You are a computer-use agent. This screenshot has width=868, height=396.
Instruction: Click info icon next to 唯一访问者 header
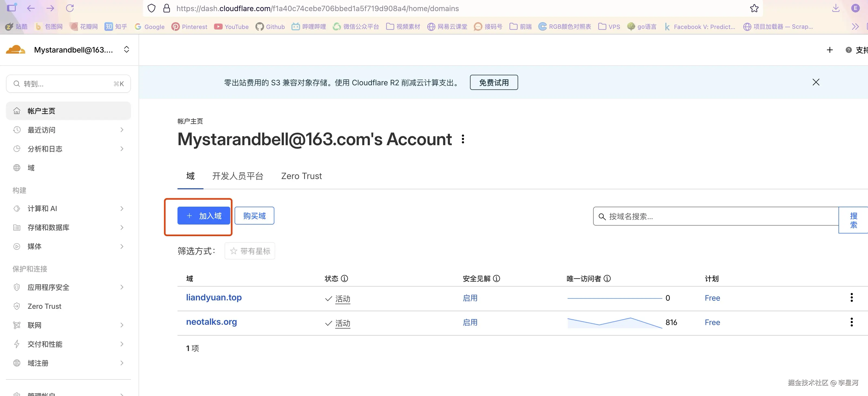click(607, 279)
